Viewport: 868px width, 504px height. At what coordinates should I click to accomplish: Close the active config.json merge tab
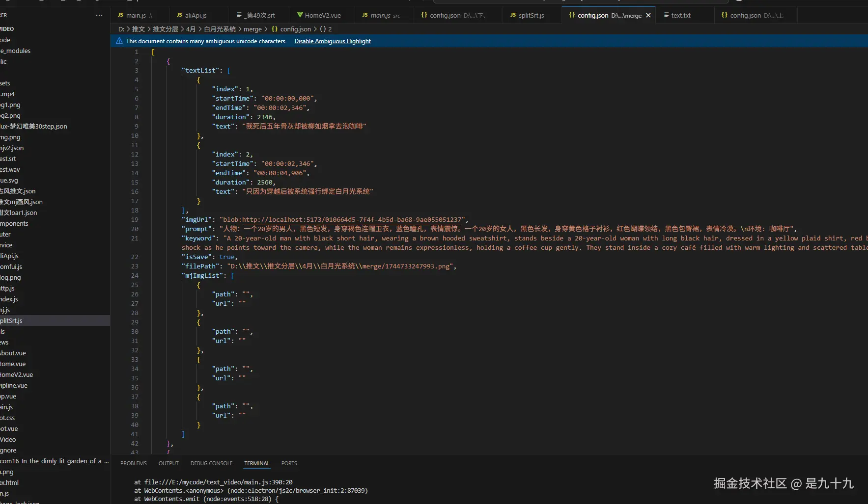tap(648, 15)
